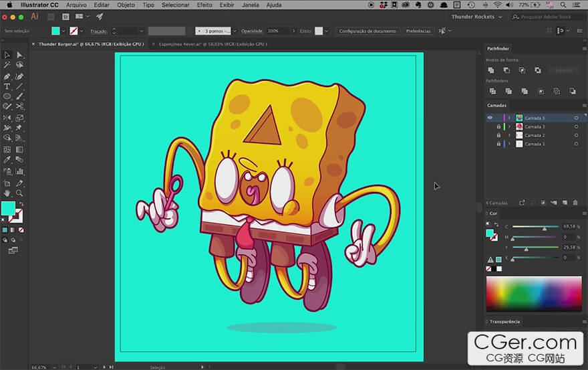Viewport: 588px width, 370px height.
Task: Open the 3 pontos brush dropdown
Action: (x=235, y=31)
